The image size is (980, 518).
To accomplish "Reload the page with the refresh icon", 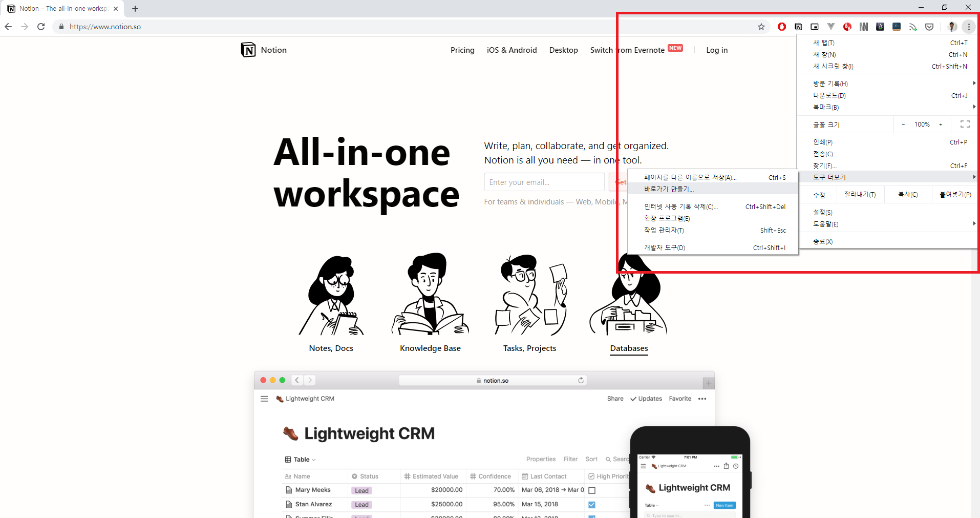I will pos(41,27).
